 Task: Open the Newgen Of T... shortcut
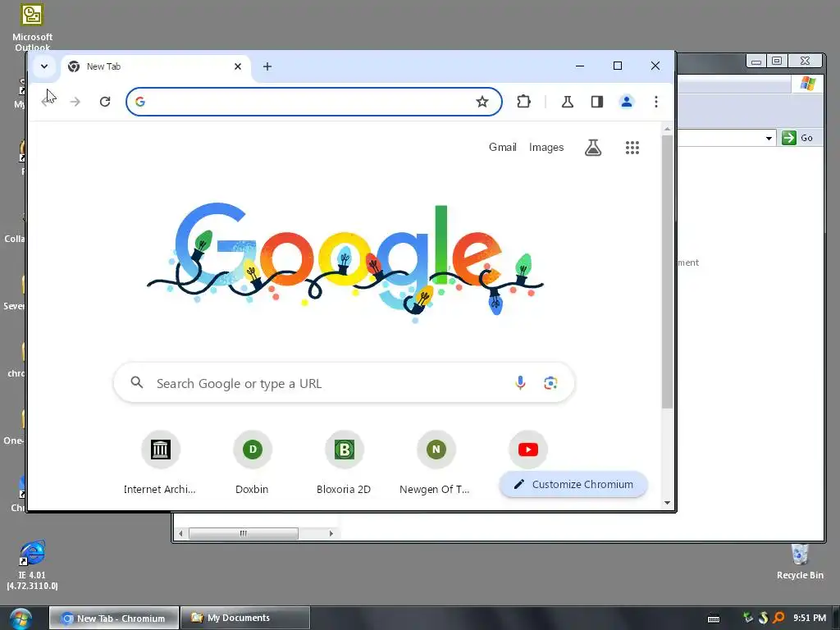(x=436, y=463)
